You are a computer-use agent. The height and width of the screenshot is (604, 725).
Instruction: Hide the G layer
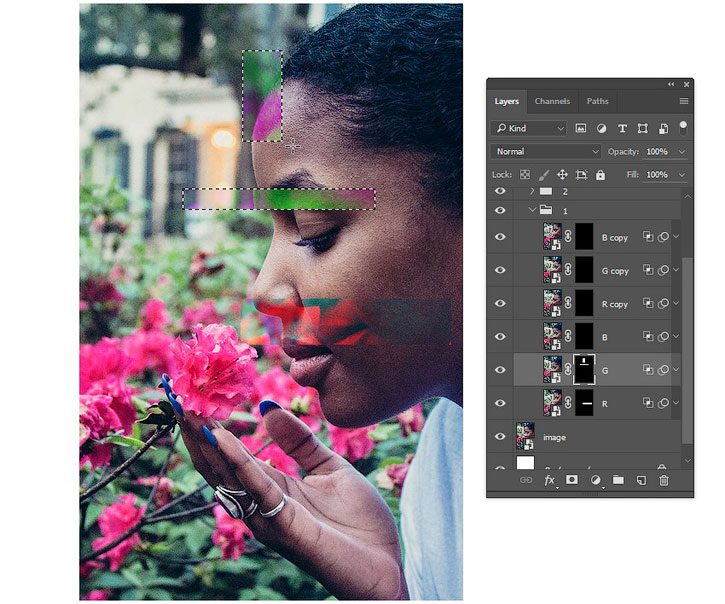point(500,370)
